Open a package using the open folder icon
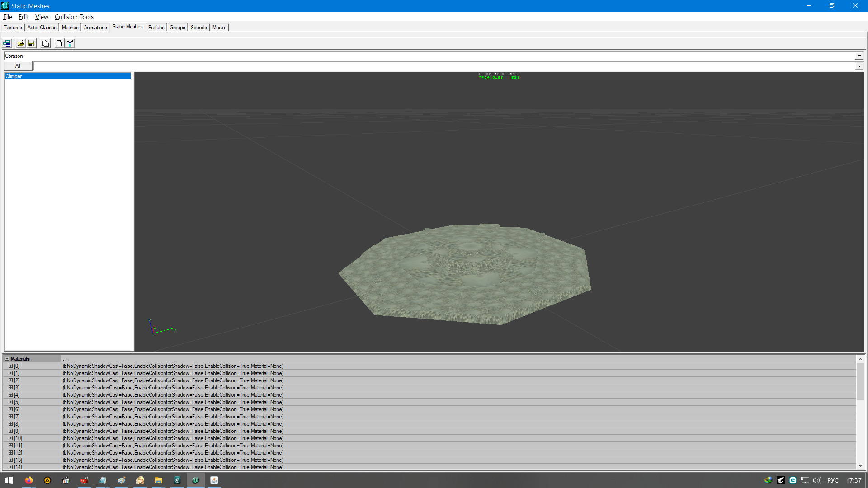868x488 pixels. point(21,43)
